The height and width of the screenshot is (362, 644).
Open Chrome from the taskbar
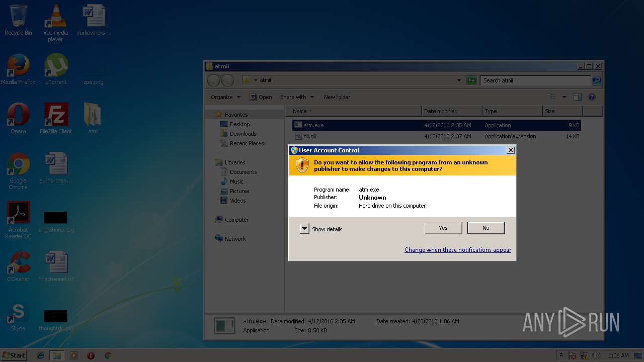tap(108, 355)
